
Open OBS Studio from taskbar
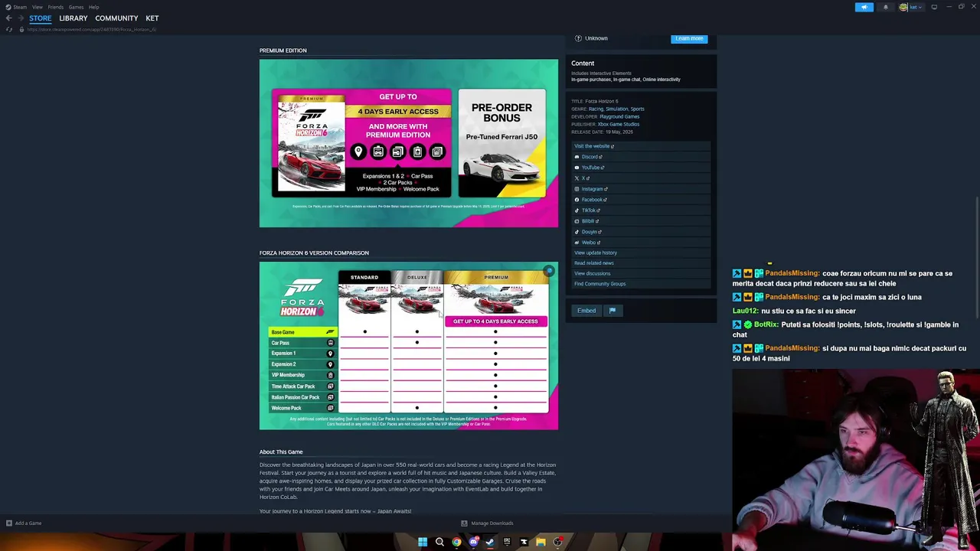tap(557, 542)
